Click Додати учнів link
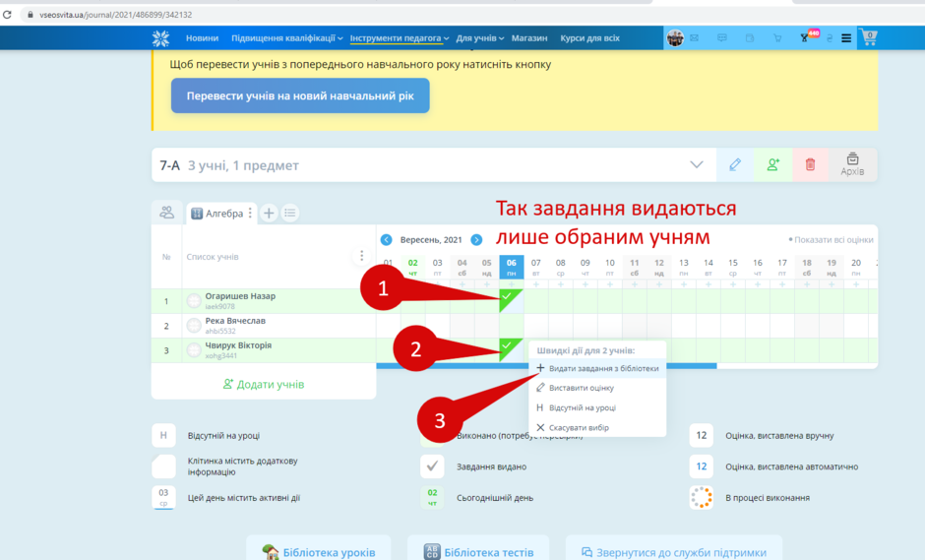 click(x=264, y=384)
